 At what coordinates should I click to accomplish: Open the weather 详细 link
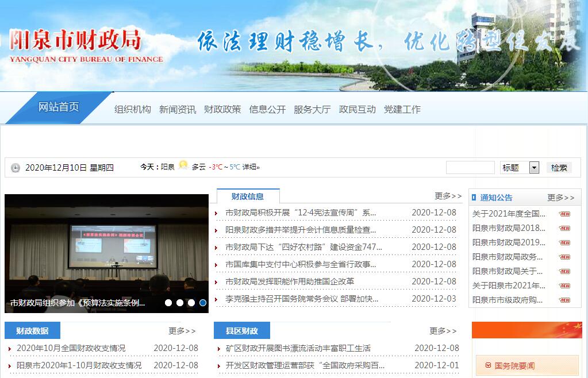(251, 167)
